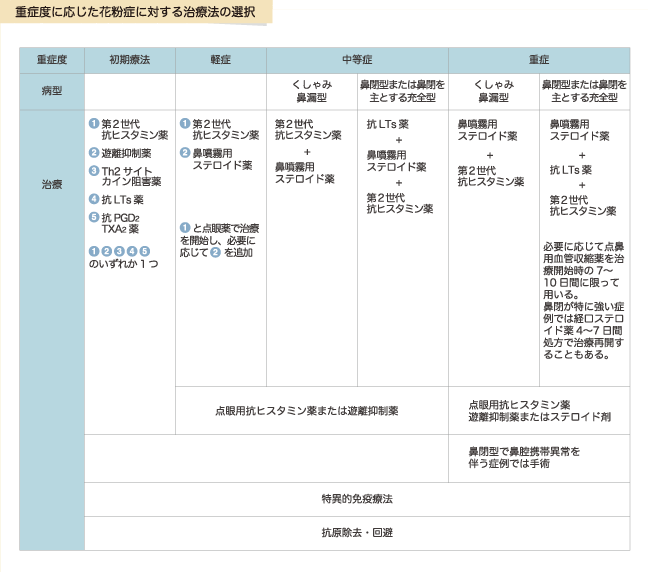Select the 病型 row label
The height and width of the screenshot is (572, 648).
[x=51, y=89]
